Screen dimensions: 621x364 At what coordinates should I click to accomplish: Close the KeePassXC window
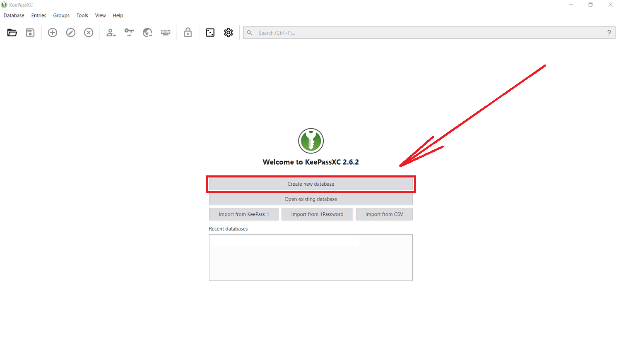coord(610,5)
